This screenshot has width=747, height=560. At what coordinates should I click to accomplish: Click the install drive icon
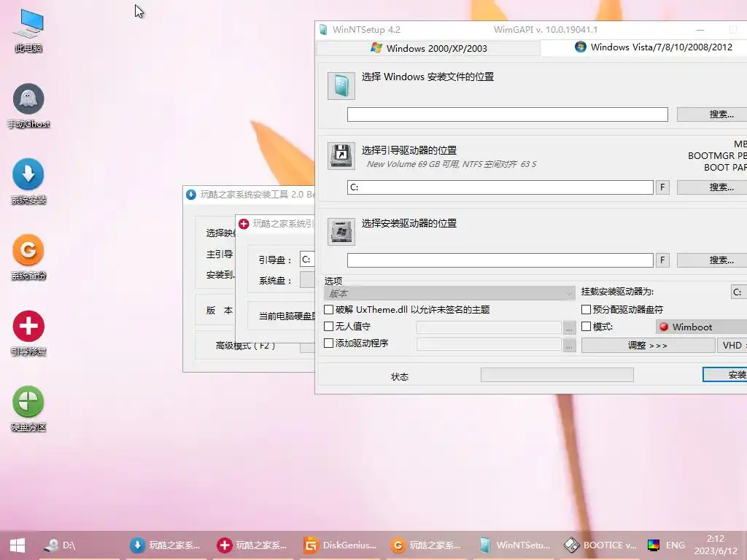[341, 231]
